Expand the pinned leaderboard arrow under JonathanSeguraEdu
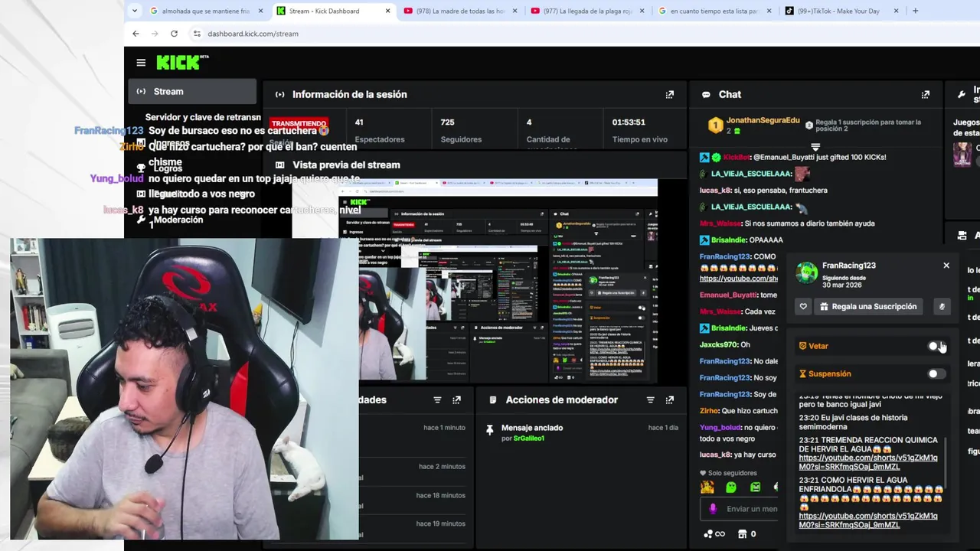The image size is (980, 551). click(x=815, y=147)
